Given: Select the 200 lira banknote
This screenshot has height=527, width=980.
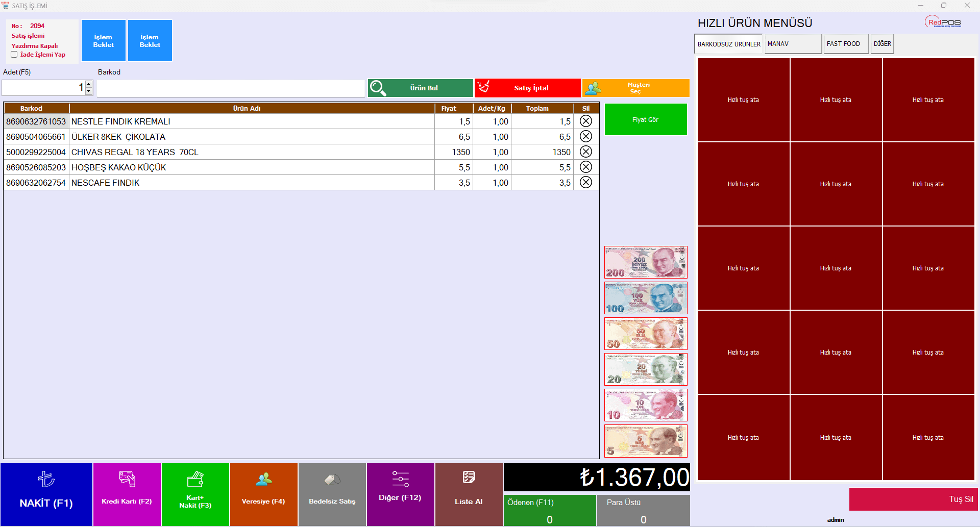Looking at the screenshot, I should click(646, 262).
